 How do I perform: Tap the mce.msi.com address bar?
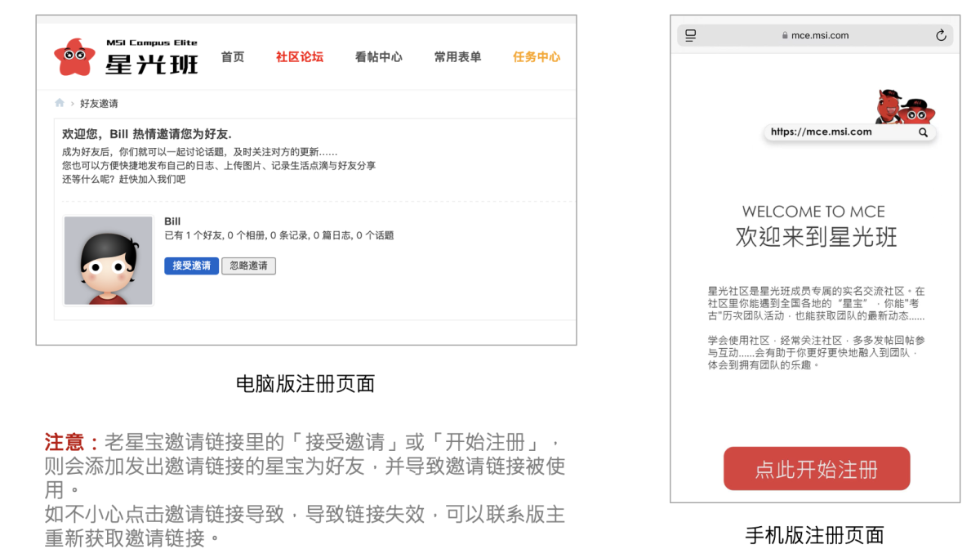(815, 35)
